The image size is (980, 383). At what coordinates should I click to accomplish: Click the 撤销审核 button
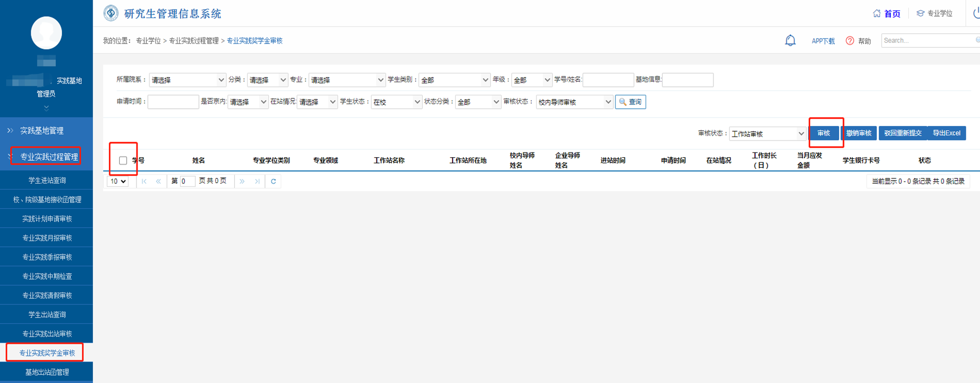859,133
